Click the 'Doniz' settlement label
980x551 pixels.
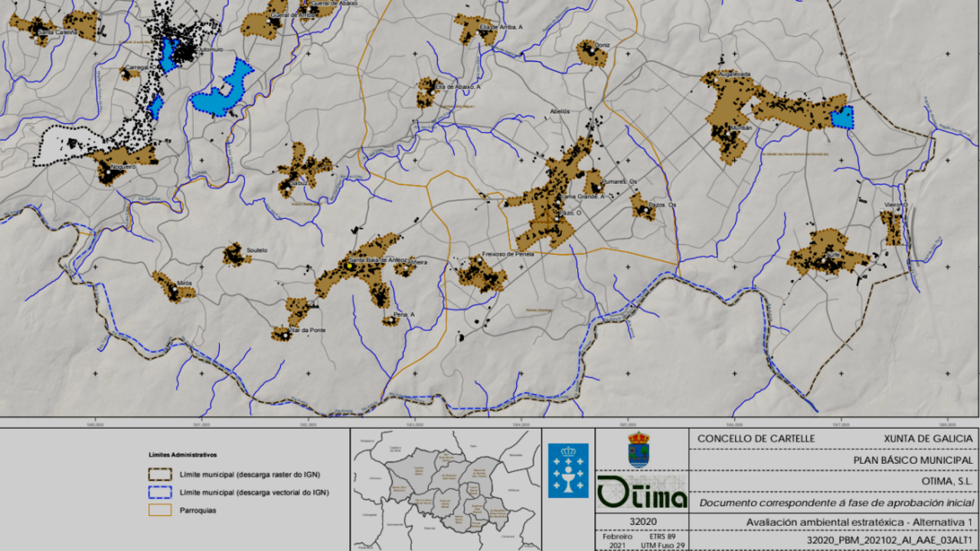pyautogui.click(x=602, y=45)
